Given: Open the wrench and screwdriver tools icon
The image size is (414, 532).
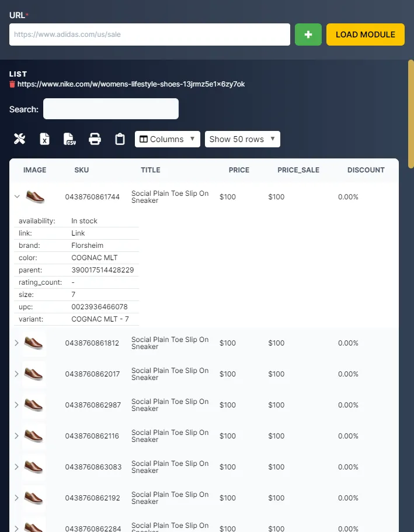Looking at the screenshot, I should click(x=20, y=139).
